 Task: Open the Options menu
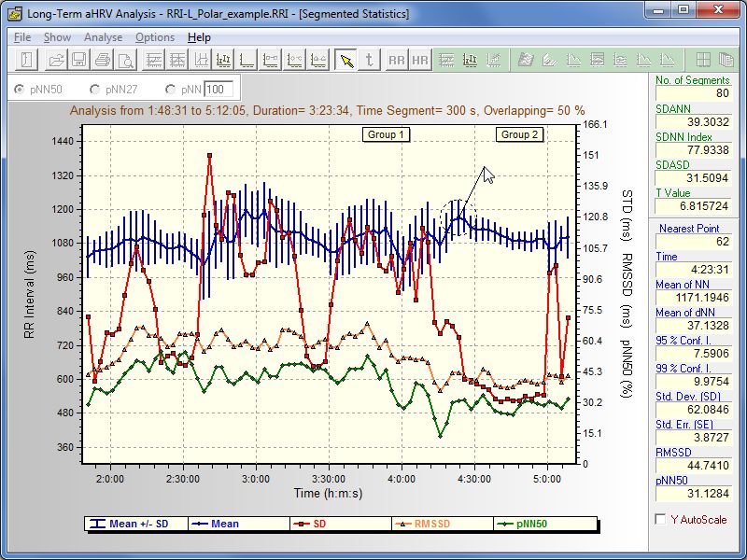point(155,37)
